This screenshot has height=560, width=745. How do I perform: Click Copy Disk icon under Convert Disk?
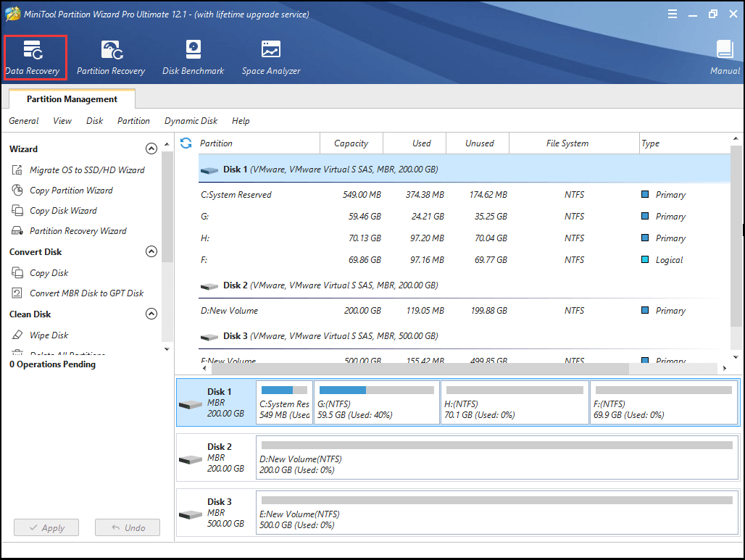[17, 272]
